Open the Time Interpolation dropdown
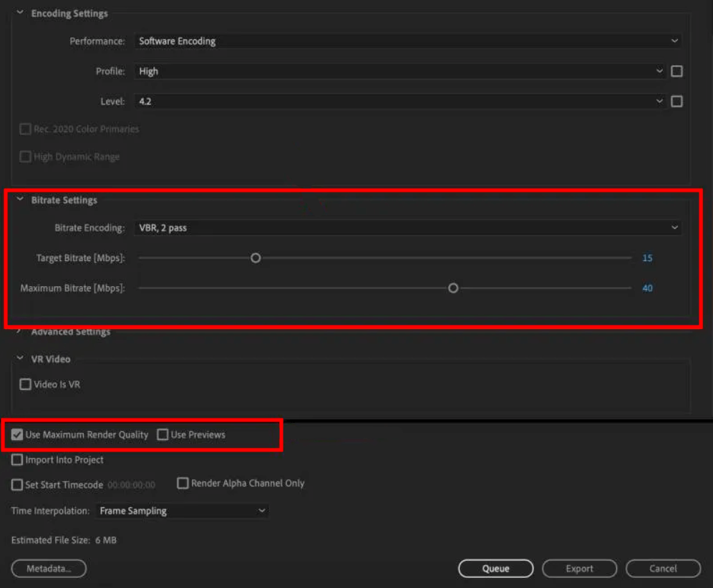The width and height of the screenshot is (713, 588). coord(182,511)
